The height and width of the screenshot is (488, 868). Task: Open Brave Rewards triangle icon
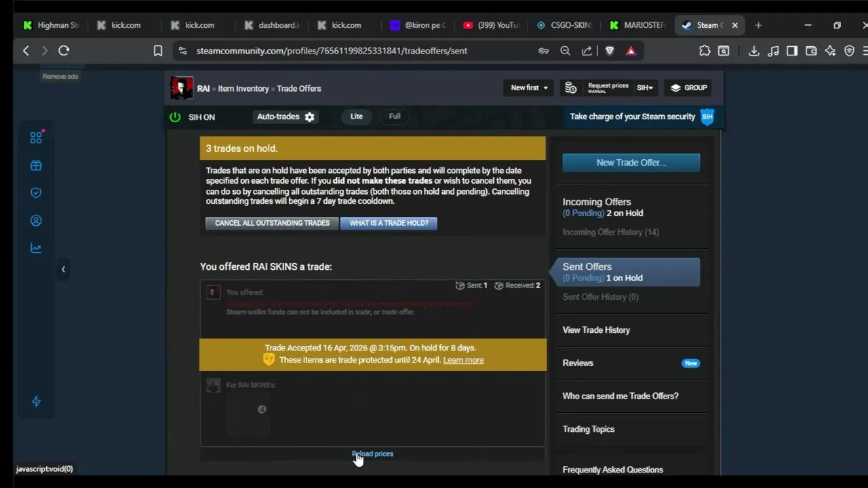coord(631,51)
